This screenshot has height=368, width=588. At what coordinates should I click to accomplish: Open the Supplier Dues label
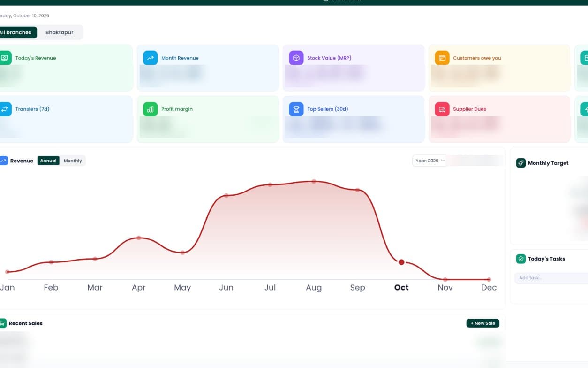pyautogui.click(x=469, y=109)
